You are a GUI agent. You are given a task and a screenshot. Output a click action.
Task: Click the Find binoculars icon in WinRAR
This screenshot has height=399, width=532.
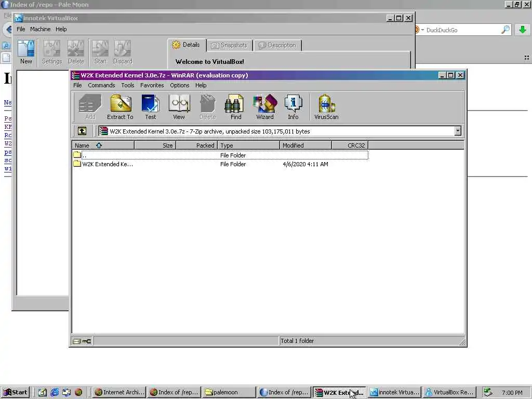tap(235, 107)
